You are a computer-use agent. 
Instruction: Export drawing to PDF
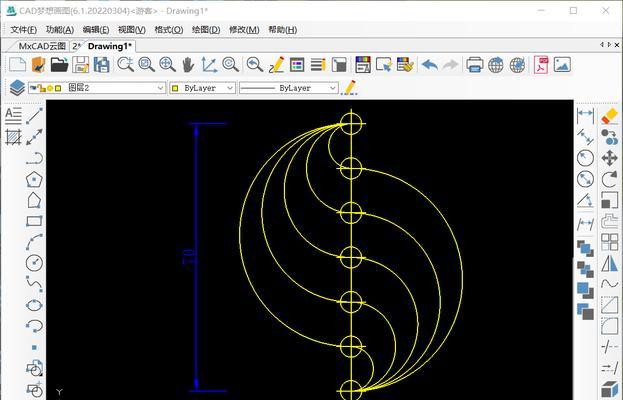click(541, 64)
